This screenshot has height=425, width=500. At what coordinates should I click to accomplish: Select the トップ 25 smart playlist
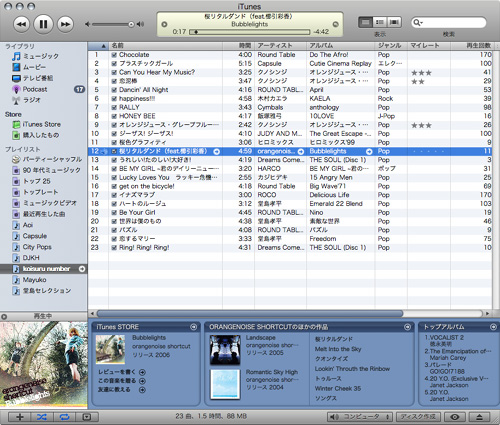pyautogui.click(x=32, y=181)
